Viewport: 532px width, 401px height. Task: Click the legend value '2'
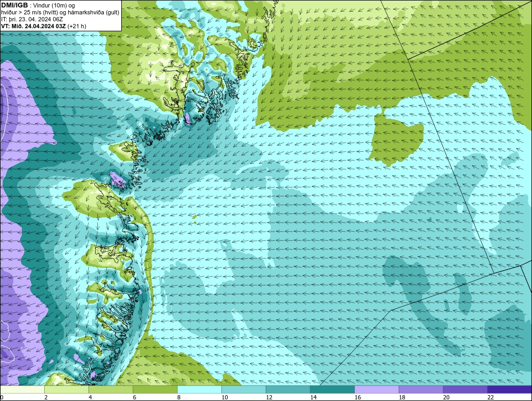(46, 397)
